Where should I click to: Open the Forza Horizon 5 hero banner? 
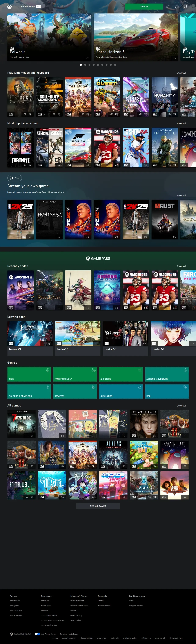[x=136, y=37]
